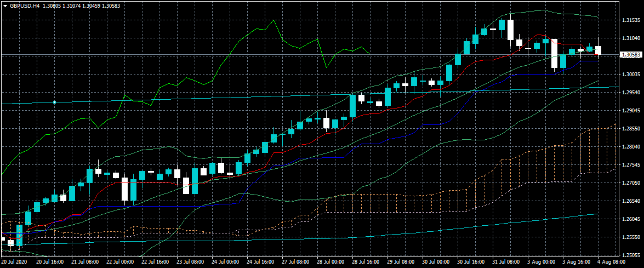Click the 29 Jul 08:00 time label
This screenshot has width=644, height=268.
click(401, 261)
